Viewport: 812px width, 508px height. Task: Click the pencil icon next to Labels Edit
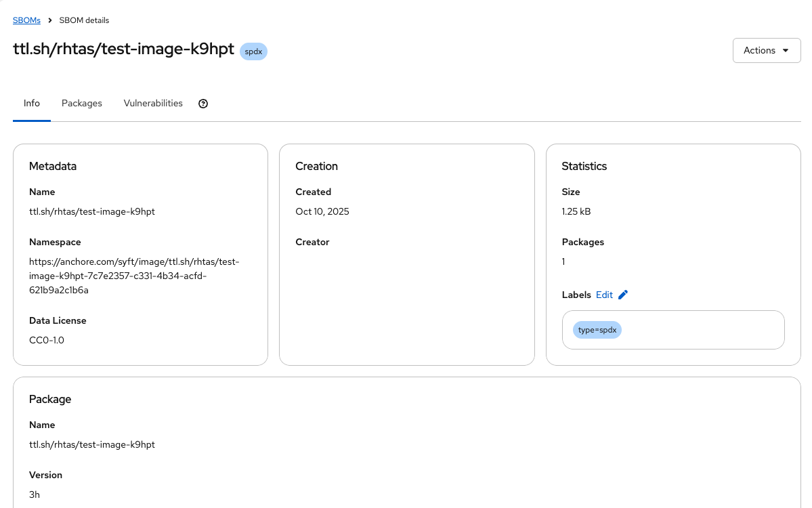click(x=623, y=295)
